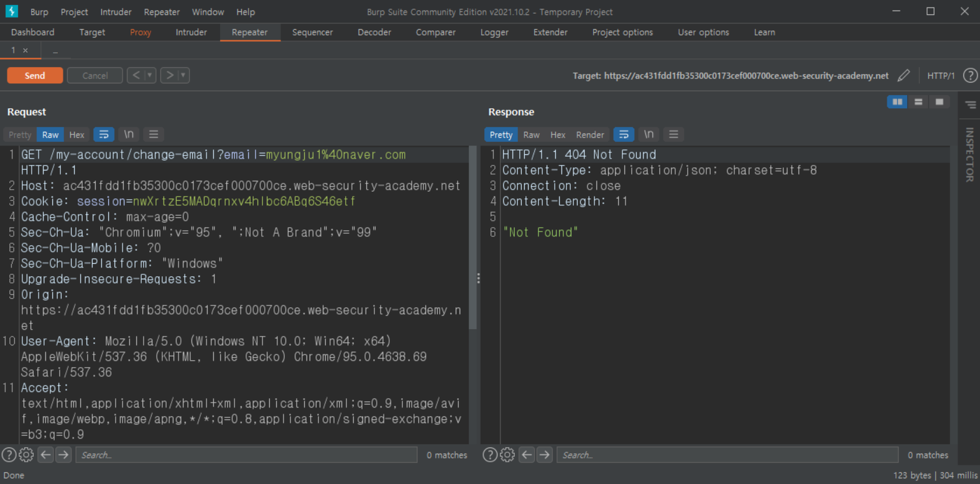Screen dimensions: 980x484
Task: Click the panel divider handle
Action: click(478, 278)
